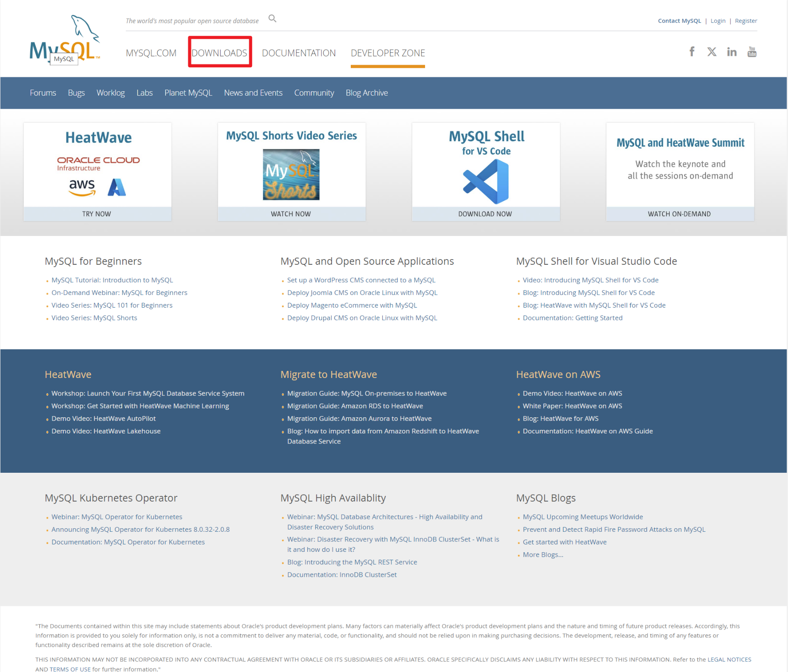Open MySQL's X (Twitter) icon
Image resolution: width=788 pixels, height=672 pixels.
(712, 52)
